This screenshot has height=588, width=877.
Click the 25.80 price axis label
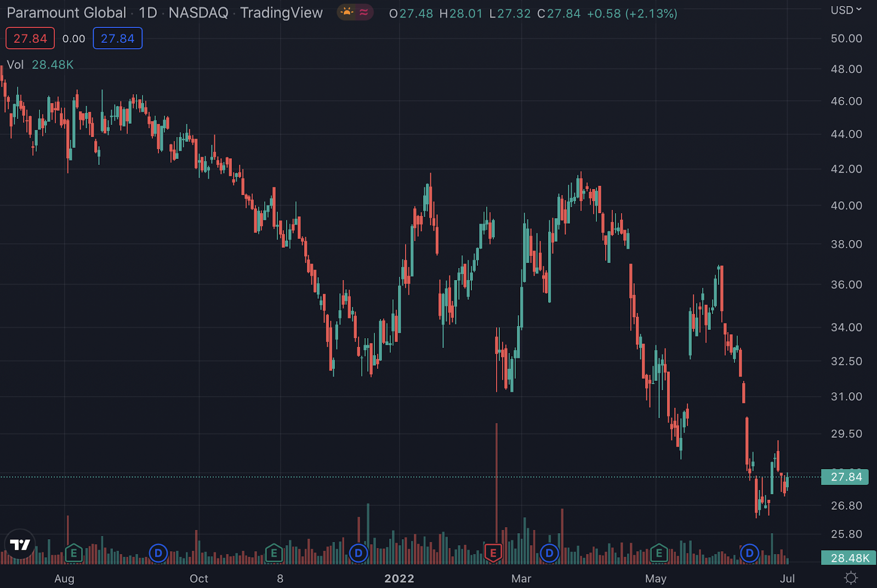tap(846, 534)
